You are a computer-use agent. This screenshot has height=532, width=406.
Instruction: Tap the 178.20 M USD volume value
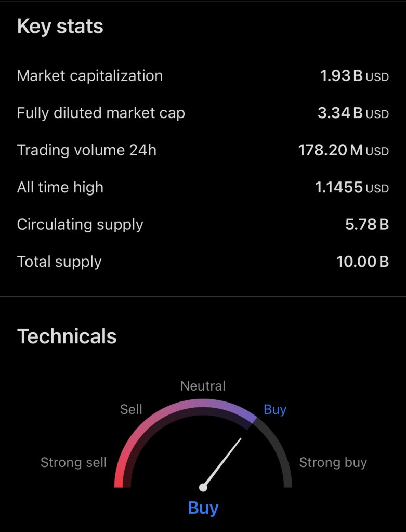pos(343,150)
